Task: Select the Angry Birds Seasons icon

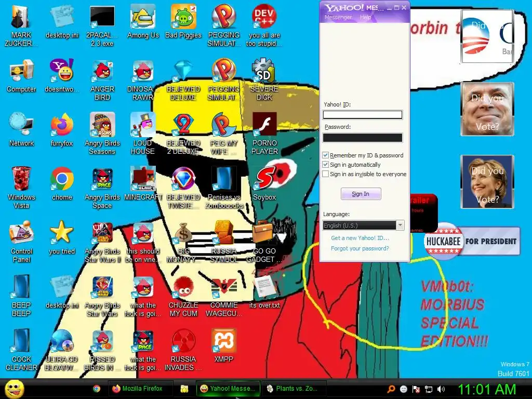Action: tap(102, 134)
